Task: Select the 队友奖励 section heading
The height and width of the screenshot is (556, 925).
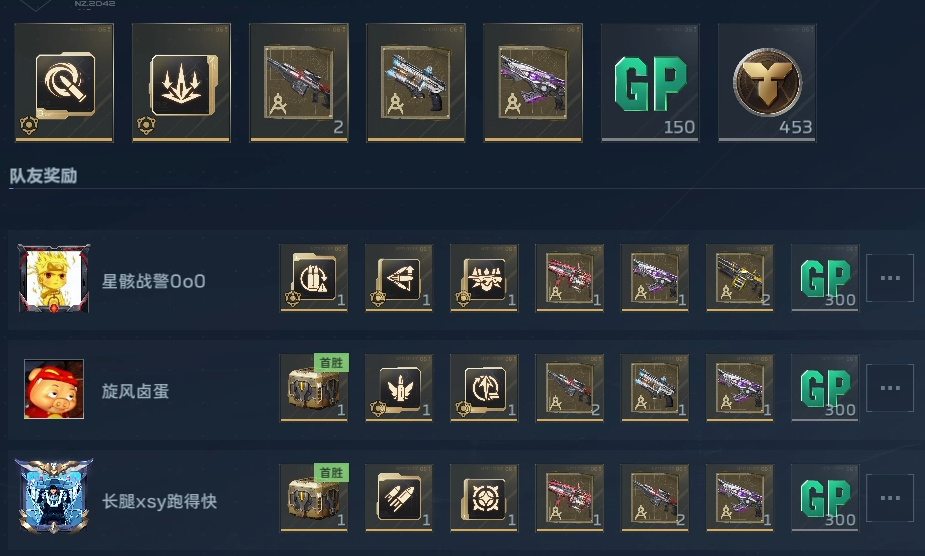Action: pos(43,176)
